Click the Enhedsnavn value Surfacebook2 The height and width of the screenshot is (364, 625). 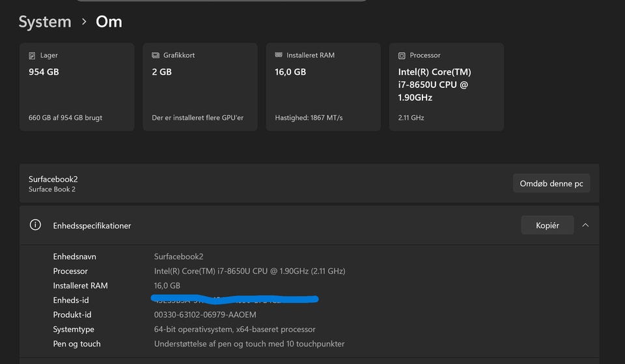[x=178, y=257]
